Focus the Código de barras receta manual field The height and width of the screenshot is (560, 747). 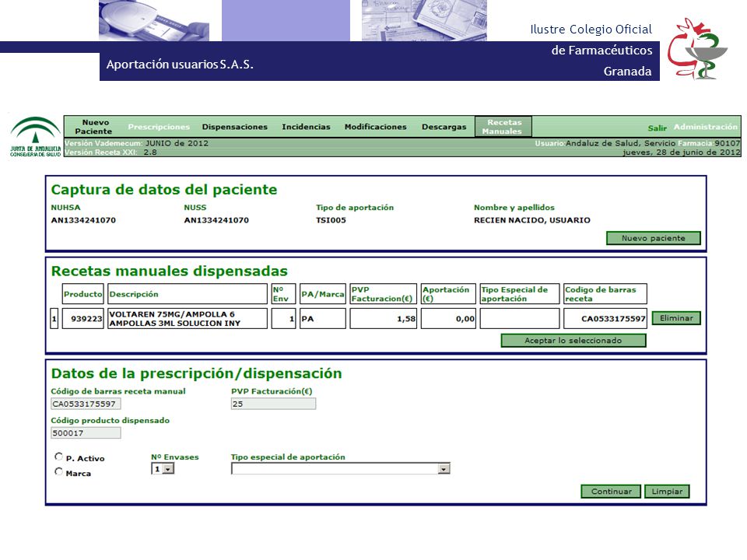point(86,404)
